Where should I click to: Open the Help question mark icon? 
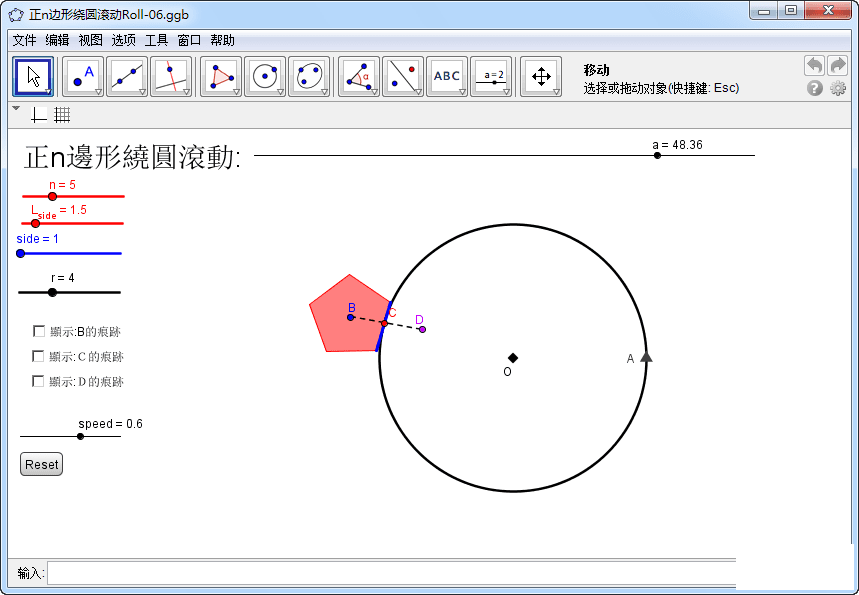[815, 88]
